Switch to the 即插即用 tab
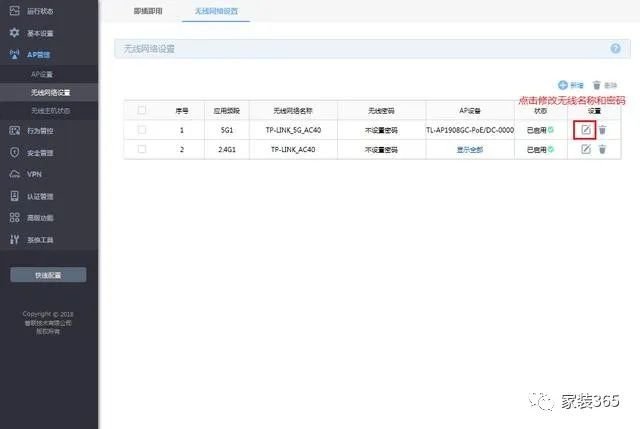 (148, 11)
